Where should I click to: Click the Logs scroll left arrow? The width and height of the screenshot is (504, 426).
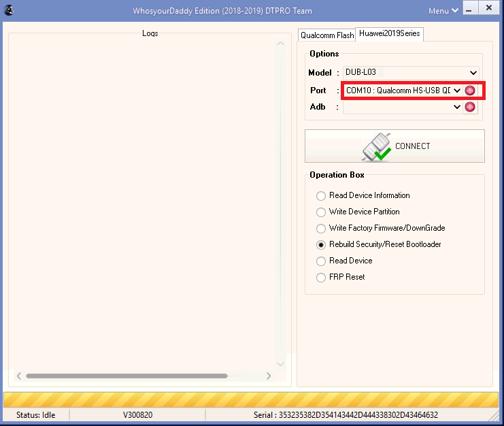tap(19, 376)
